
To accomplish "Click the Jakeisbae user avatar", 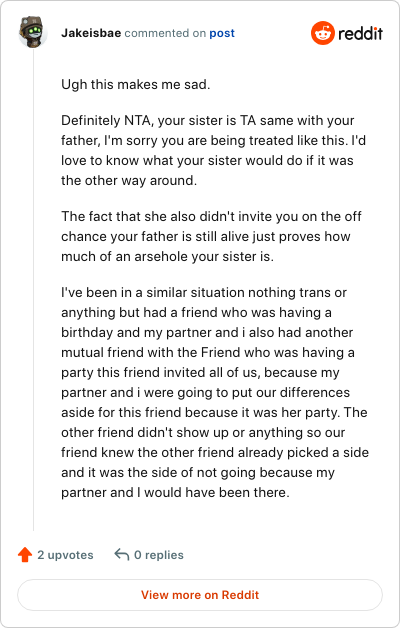I will (x=33, y=32).
